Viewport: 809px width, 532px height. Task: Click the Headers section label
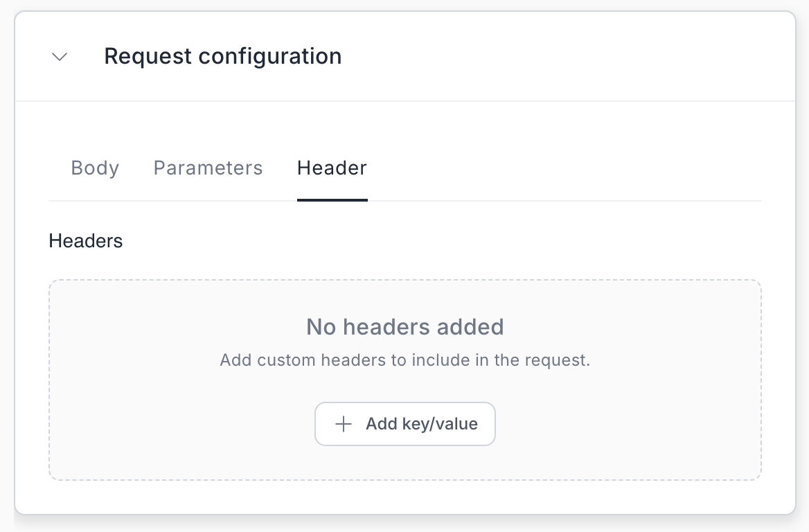(85, 241)
